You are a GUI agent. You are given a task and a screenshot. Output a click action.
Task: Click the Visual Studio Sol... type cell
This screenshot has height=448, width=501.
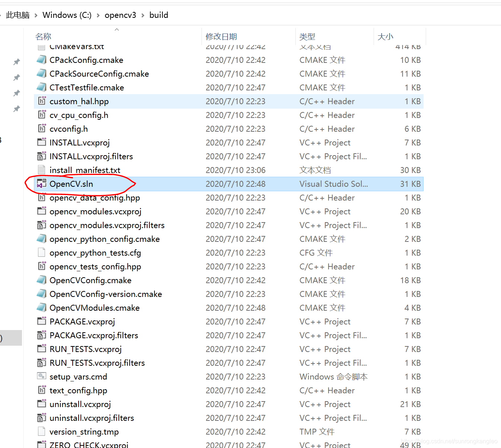coord(334,184)
